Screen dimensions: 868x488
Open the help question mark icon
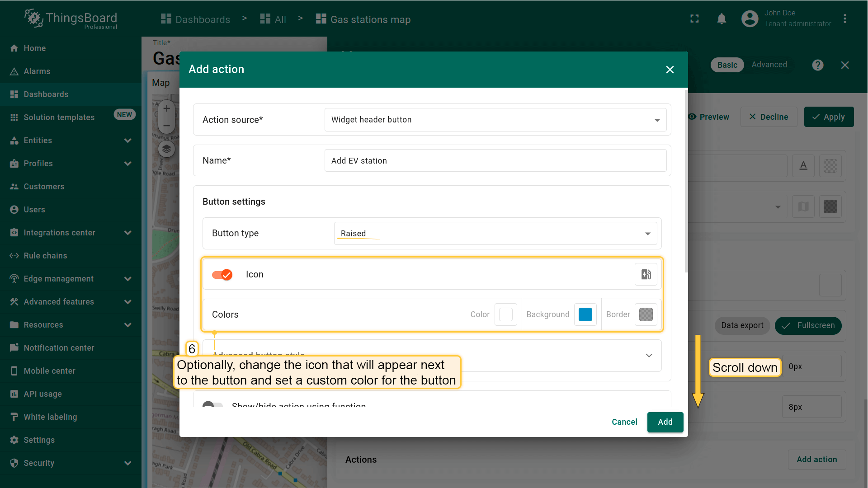pos(817,65)
